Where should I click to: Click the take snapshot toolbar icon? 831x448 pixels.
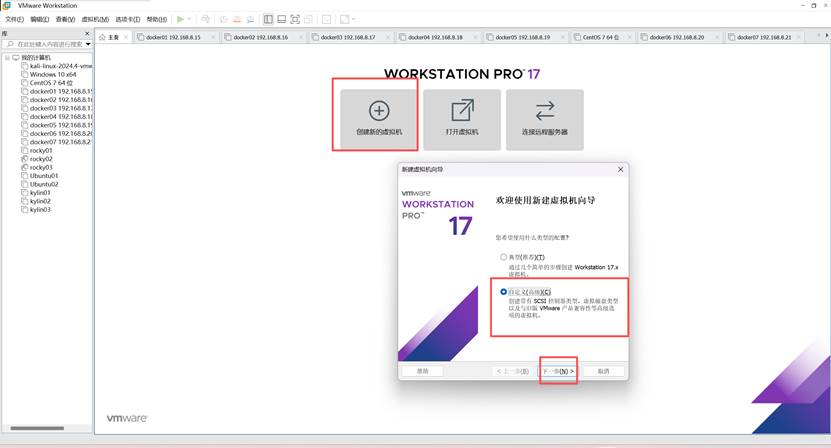click(x=224, y=19)
